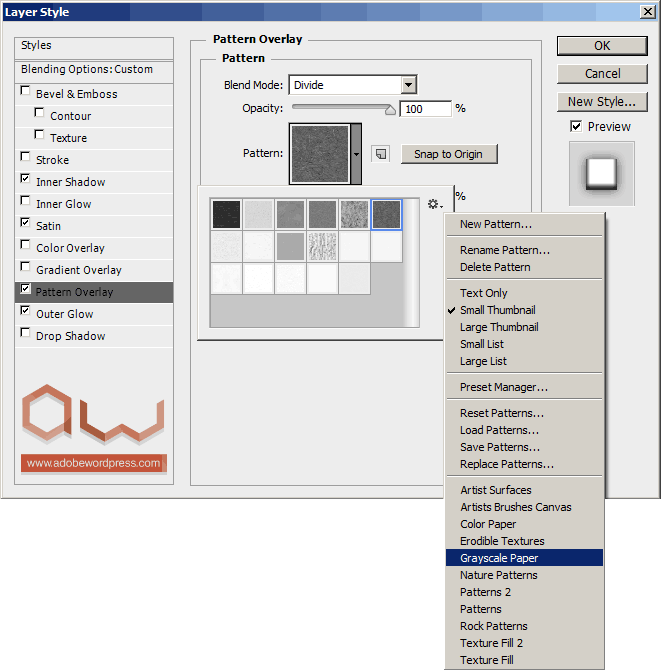
Task: Select Small Thumbnail view option
Action: click(x=524, y=310)
